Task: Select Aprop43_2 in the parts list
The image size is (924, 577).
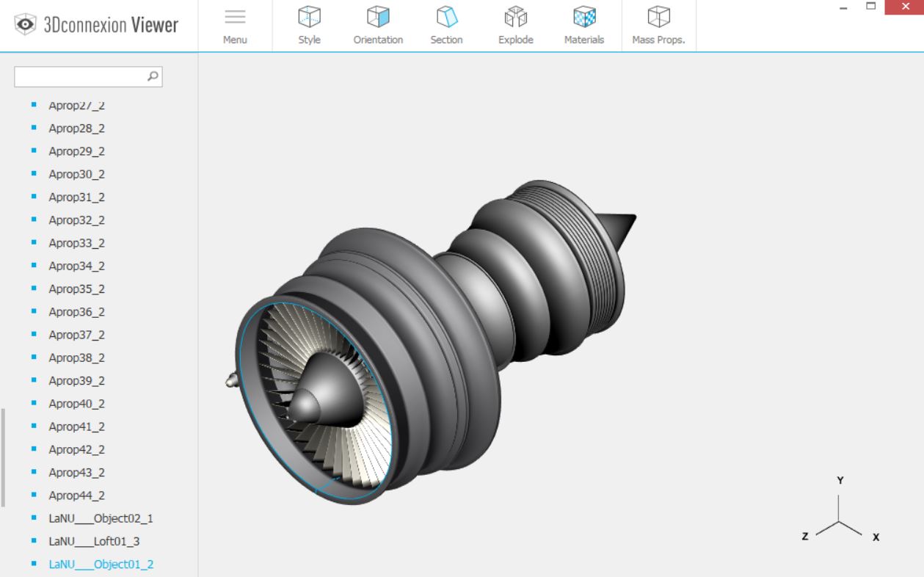Action: point(76,472)
